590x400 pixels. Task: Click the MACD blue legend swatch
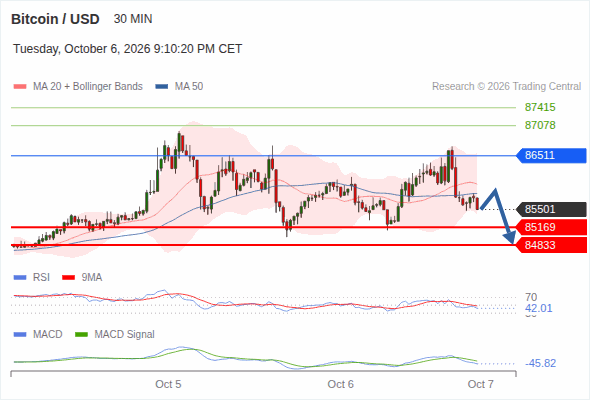coord(20,335)
